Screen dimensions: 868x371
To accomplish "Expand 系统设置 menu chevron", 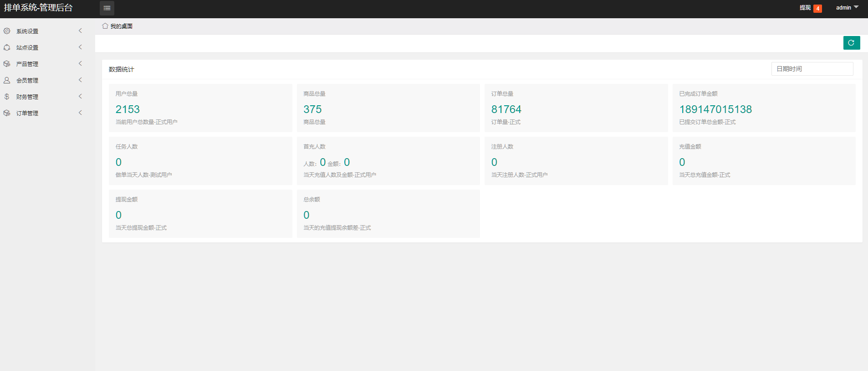I will click(x=80, y=31).
